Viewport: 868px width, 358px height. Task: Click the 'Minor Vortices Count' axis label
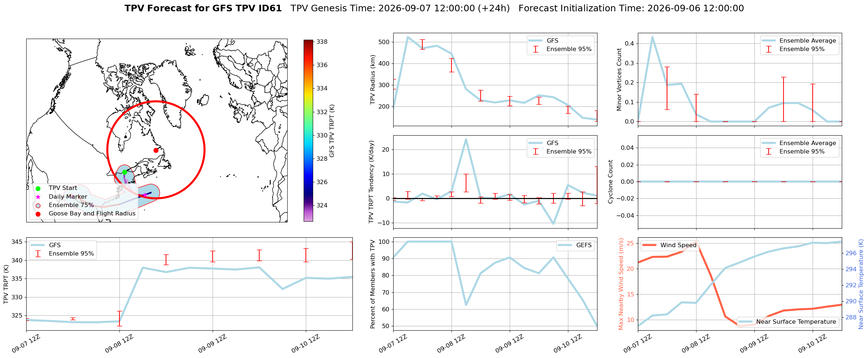click(619, 79)
